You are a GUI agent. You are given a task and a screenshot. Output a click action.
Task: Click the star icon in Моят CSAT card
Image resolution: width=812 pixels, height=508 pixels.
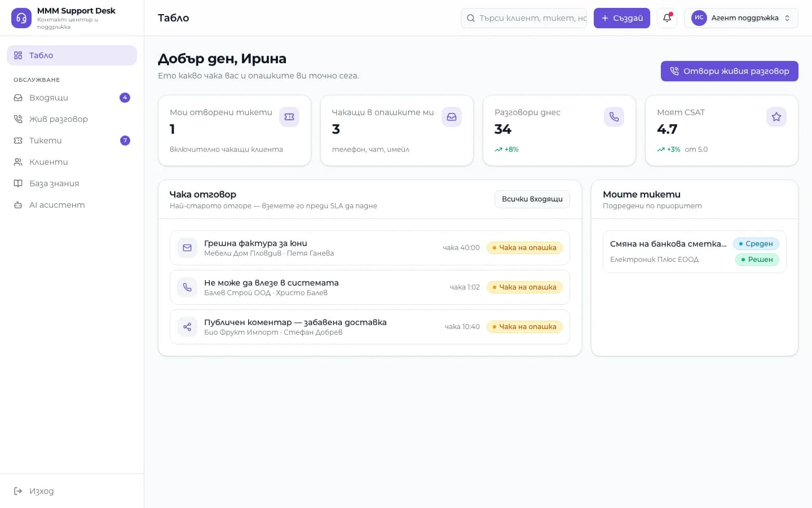776,117
